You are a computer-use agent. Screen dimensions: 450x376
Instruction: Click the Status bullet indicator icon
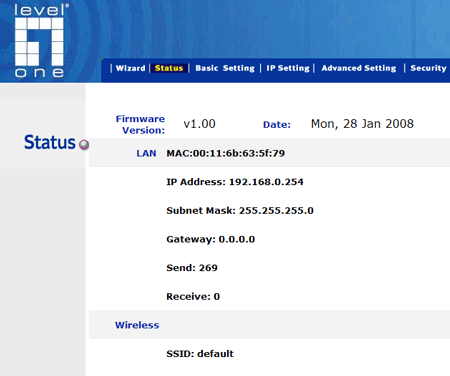coord(84,144)
